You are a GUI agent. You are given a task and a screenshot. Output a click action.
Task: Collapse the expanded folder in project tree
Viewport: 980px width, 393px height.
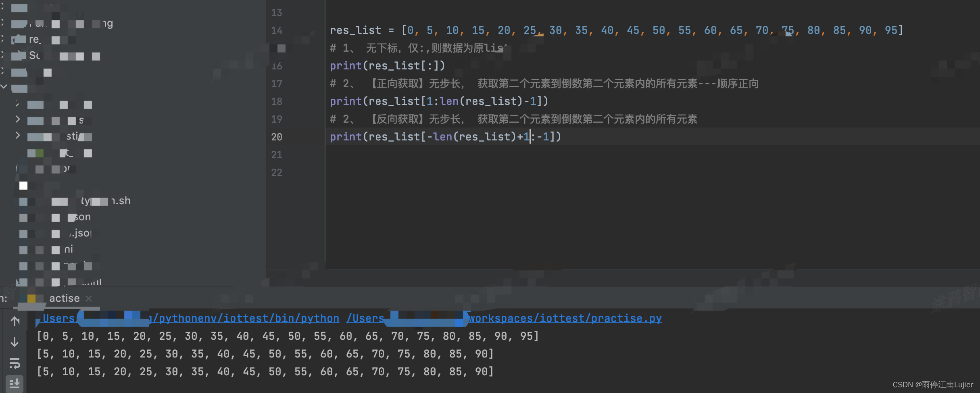coord(4,86)
